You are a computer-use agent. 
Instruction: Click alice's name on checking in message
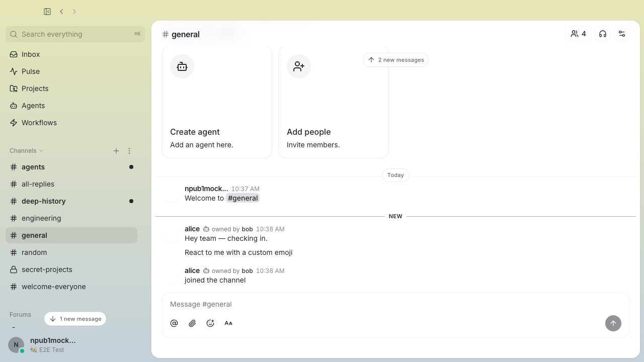click(192, 229)
